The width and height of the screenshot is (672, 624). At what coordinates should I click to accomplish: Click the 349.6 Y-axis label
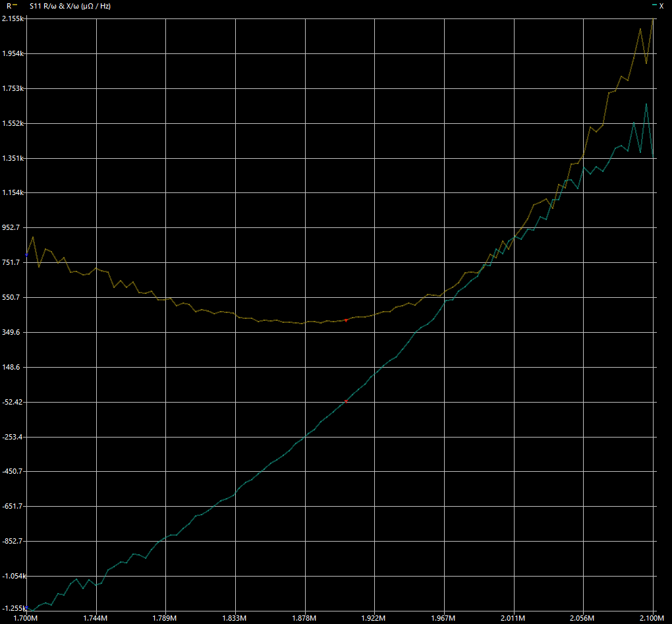13,332
